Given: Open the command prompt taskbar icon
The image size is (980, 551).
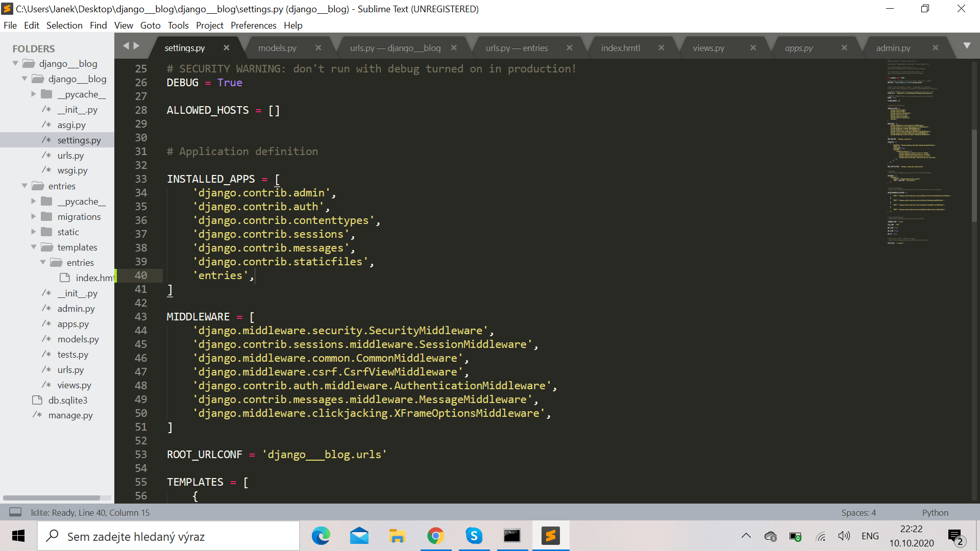Looking at the screenshot, I should coord(512,536).
